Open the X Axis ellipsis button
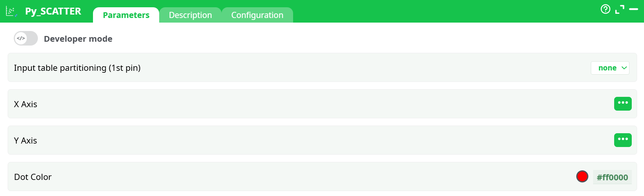Screen dimensions: 644x196 click(x=623, y=104)
